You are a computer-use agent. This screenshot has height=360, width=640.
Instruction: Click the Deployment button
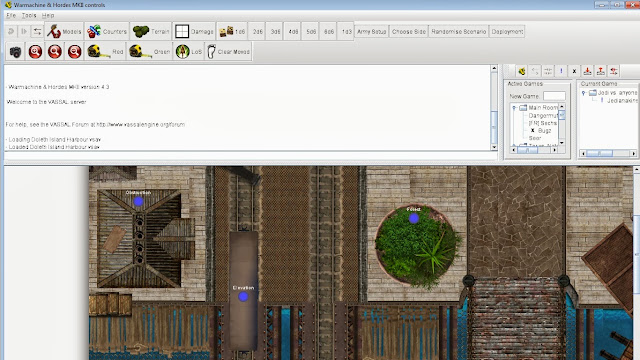coord(507,31)
